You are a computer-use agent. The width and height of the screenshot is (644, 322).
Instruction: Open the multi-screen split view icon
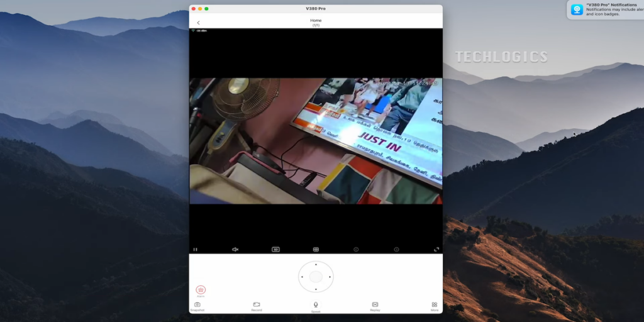316,250
